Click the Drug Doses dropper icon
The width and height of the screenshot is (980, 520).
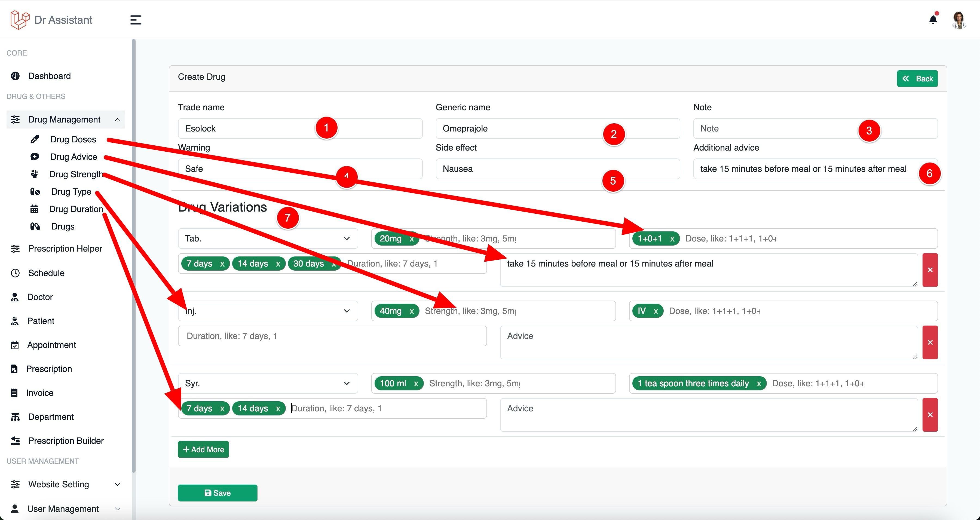[x=35, y=139]
